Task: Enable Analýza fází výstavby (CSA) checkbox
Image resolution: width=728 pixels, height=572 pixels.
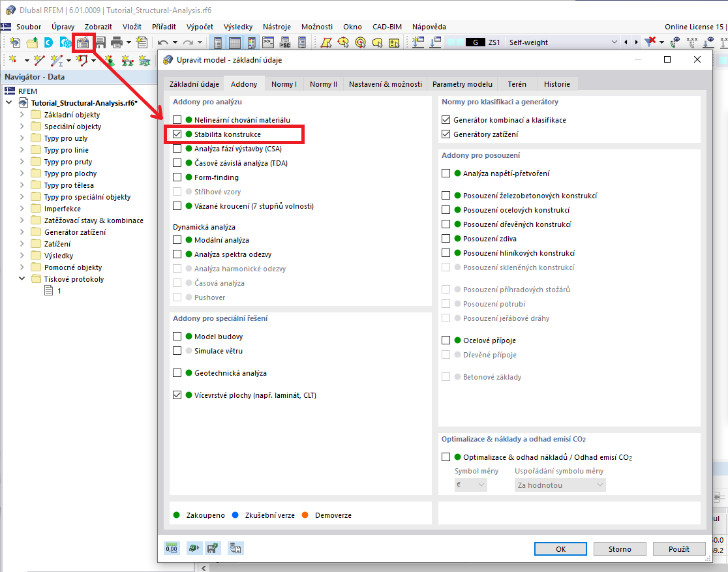Action: (177, 149)
